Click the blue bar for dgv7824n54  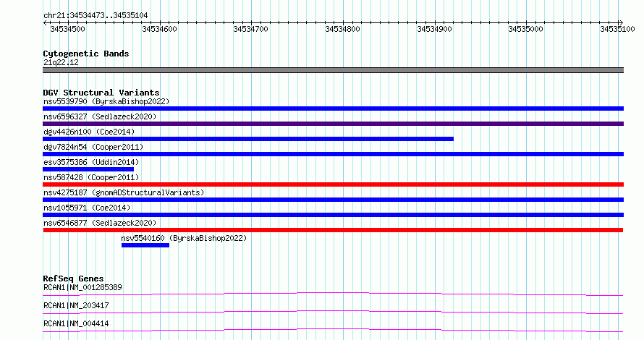pyautogui.click(x=333, y=154)
